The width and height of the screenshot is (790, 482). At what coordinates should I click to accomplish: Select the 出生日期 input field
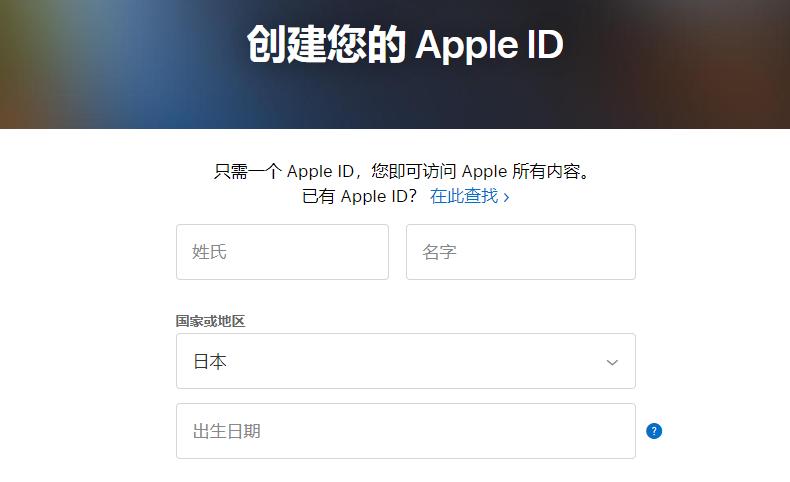406,431
